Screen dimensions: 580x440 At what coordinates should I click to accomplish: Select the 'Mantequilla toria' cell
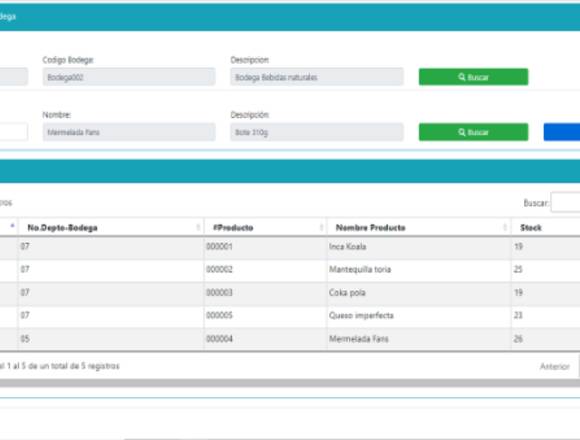(x=419, y=270)
